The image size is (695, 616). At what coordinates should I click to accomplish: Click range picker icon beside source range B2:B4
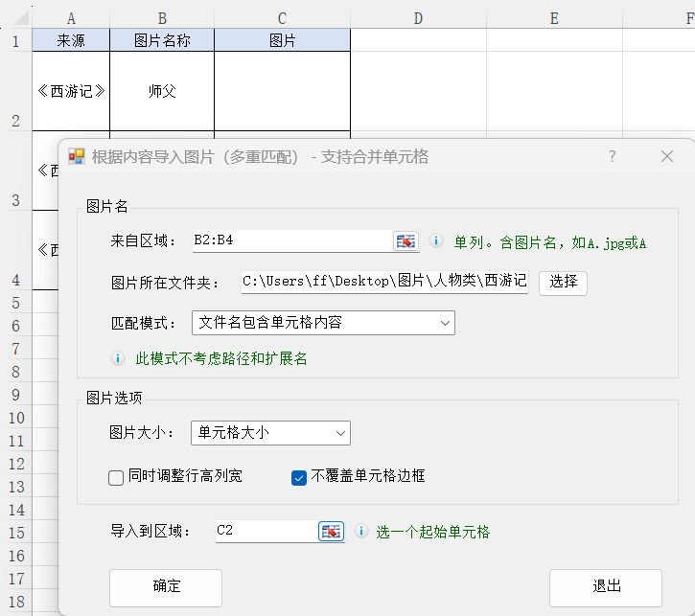(x=406, y=241)
